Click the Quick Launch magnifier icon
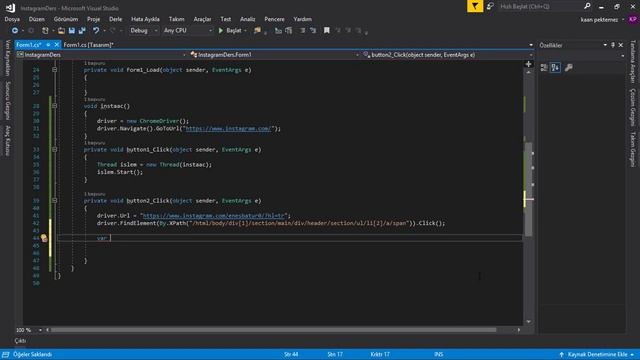 click(587, 6)
